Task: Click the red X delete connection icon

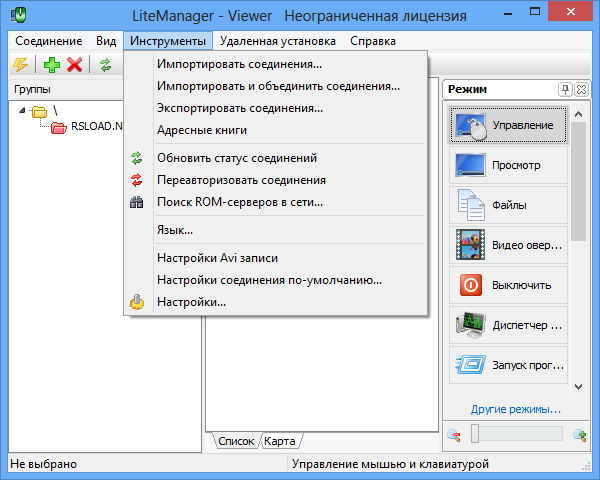Action: click(75, 64)
